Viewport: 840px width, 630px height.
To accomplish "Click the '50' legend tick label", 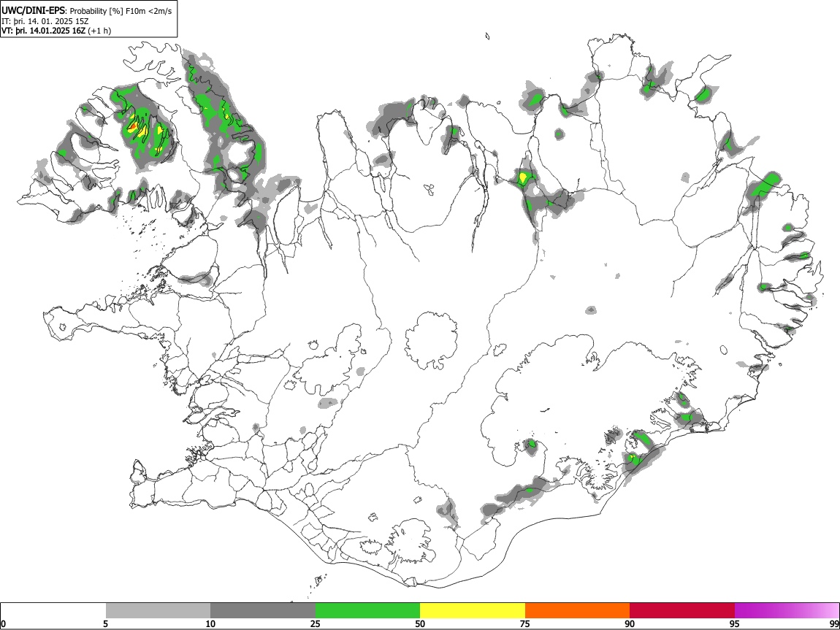I will (x=420, y=624).
